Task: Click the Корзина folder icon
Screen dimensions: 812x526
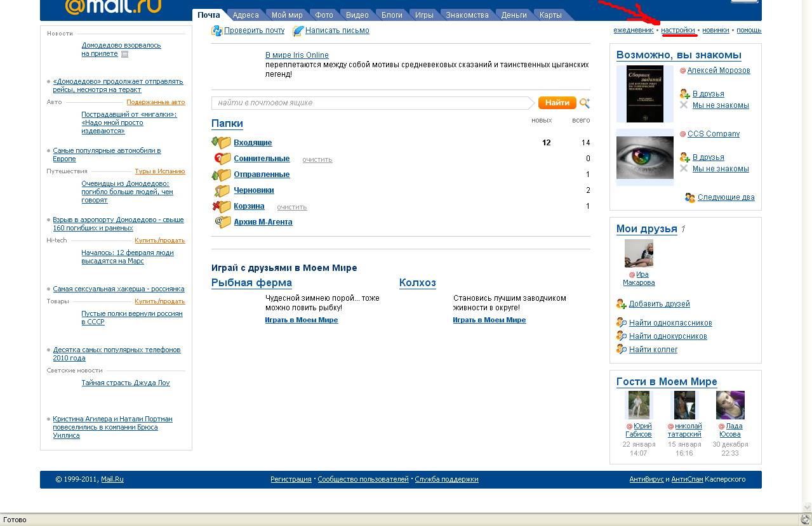Action: 222,206
